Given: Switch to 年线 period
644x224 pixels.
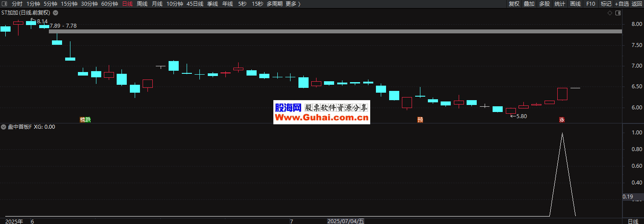Looking at the screenshot, I should pos(228,4).
